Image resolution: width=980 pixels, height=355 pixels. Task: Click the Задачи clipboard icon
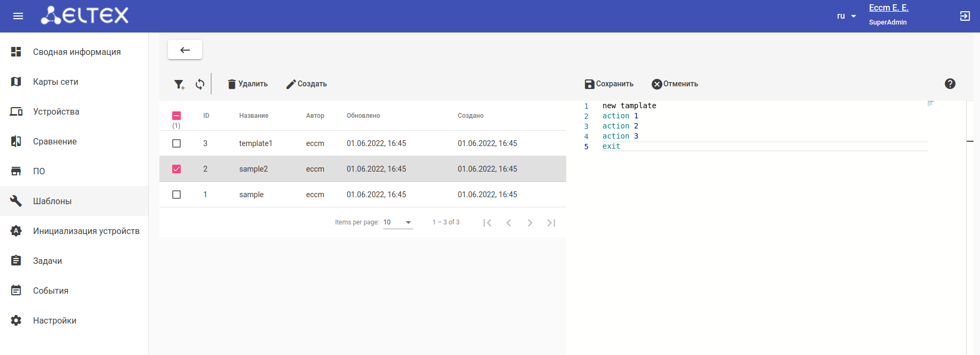(16, 261)
